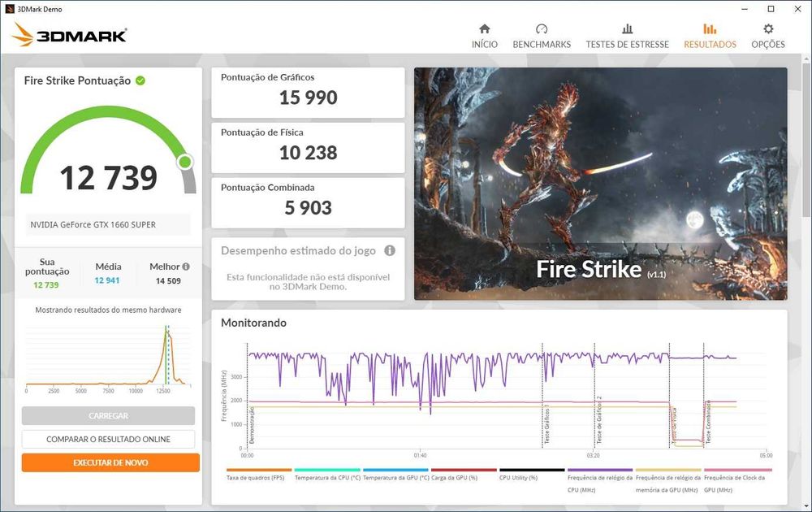Toggle Frequência de relógio da memória da GPU legend
Image resolution: width=812 pixels, height=512 pixels.
668,480
